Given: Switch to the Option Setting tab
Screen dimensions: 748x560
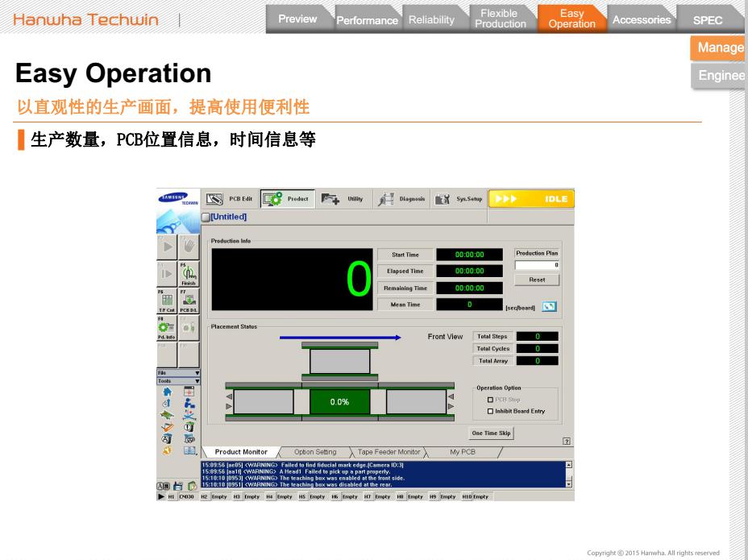Looking at the screenshot, I should click(315, 452).
